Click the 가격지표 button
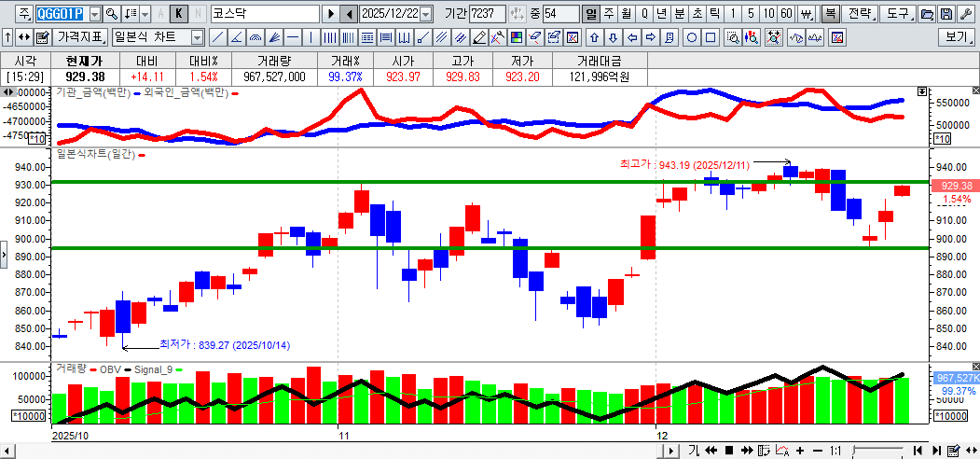 pyautogui.click(x=80, y=37)
